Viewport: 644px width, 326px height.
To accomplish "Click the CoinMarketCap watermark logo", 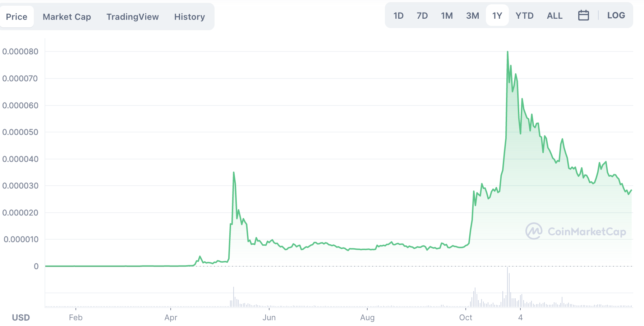I will [x=576, y=231].
